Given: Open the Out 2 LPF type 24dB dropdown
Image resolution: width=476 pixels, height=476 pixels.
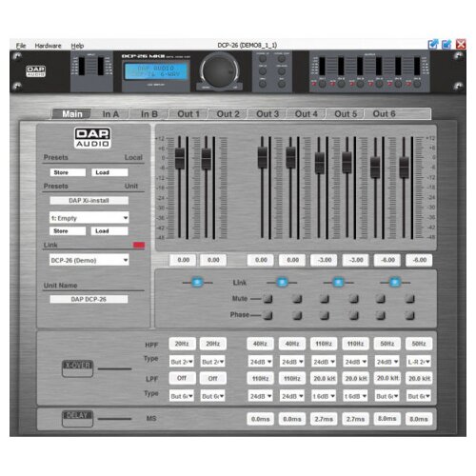Looking at the screenshot, I should point(292,396).
